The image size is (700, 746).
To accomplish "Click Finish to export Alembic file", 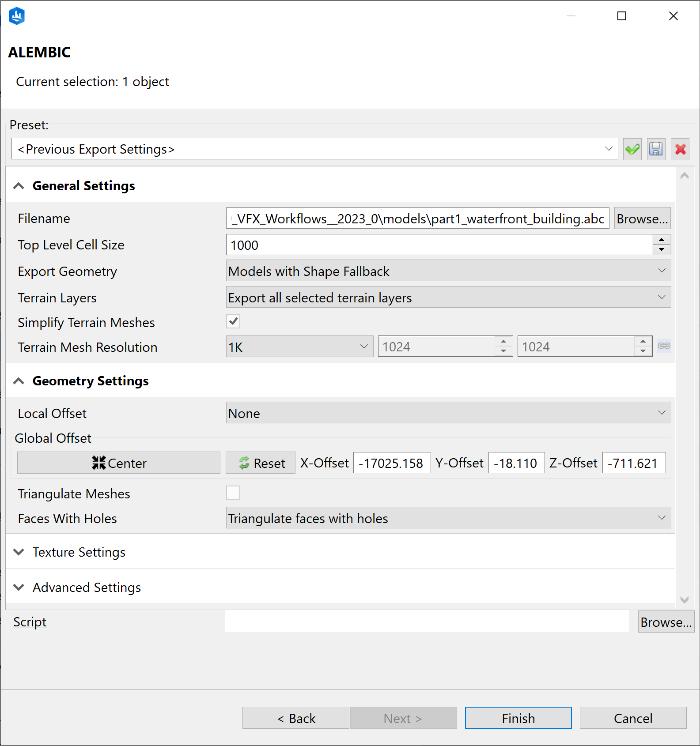I will pyautogui.click(x=518, y=718).
